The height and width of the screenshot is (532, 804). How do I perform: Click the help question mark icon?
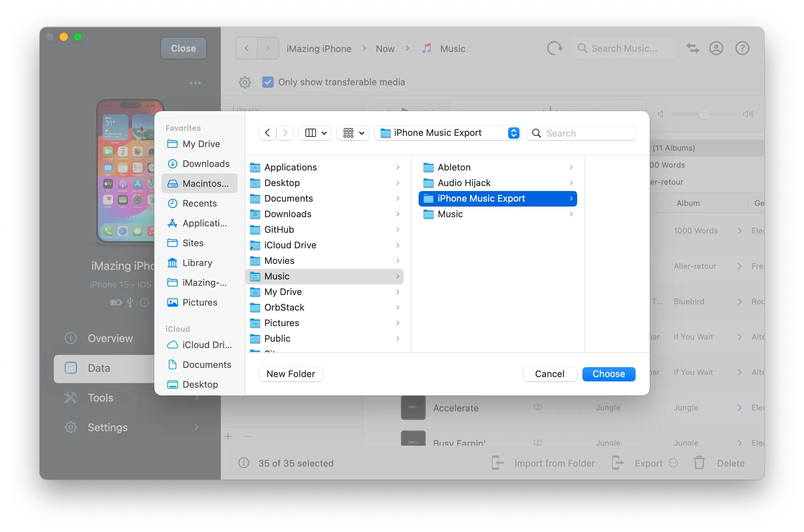point(742,48)
